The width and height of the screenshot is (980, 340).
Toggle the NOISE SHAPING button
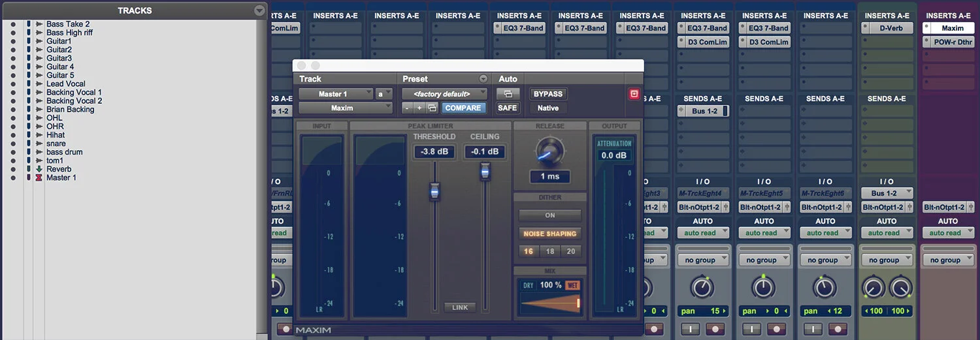550,234
